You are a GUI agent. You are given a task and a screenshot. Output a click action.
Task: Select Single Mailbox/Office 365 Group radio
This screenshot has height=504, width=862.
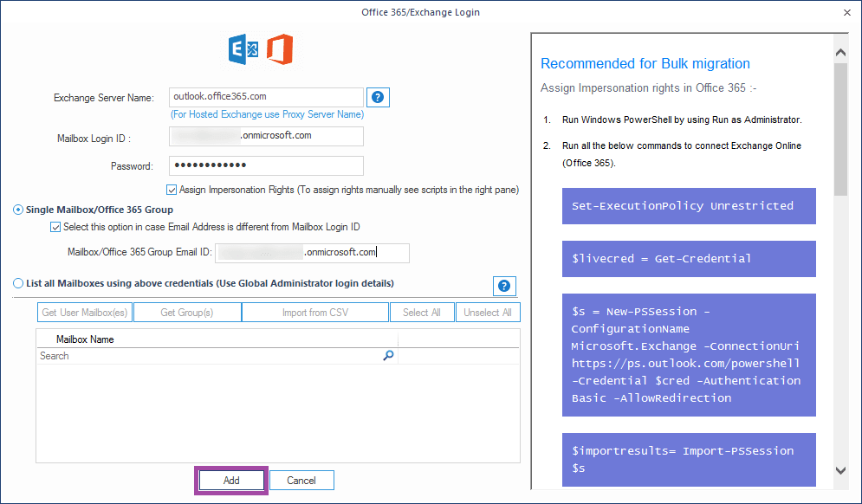[x=18, y=210]
